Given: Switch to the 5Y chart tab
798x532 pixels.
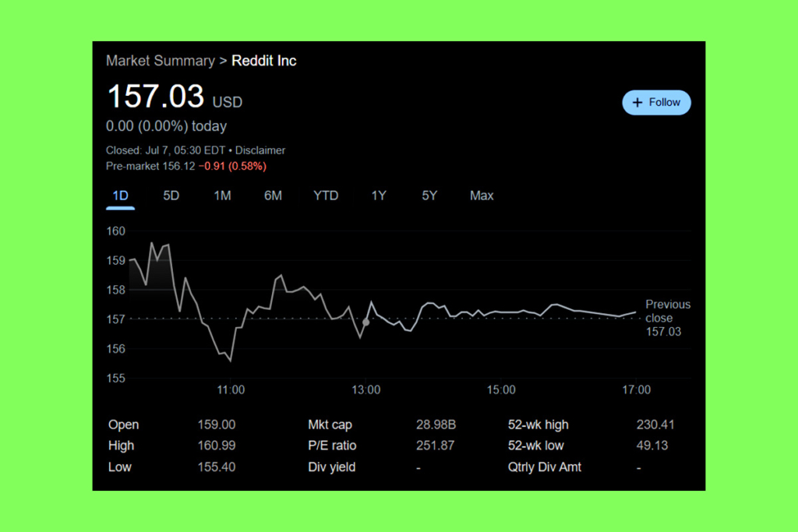Looking at the screenshot, I should tap(429, 196).
